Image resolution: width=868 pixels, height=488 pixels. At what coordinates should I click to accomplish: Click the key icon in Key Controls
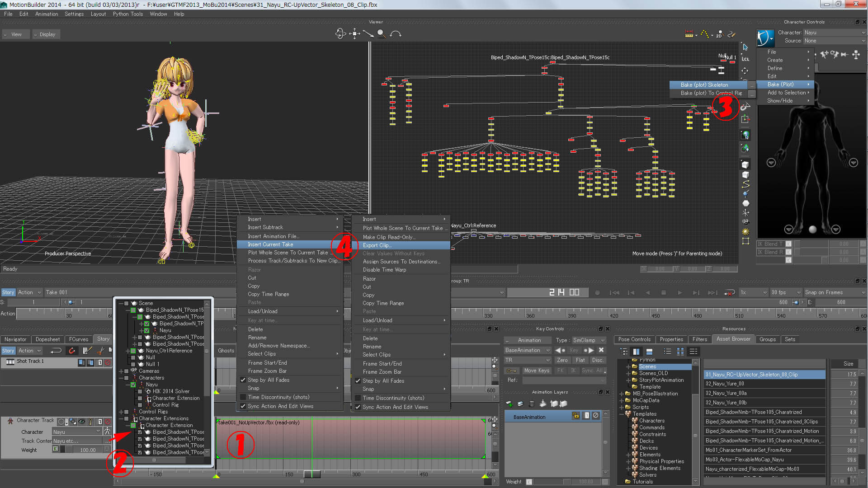pos(511,371)
